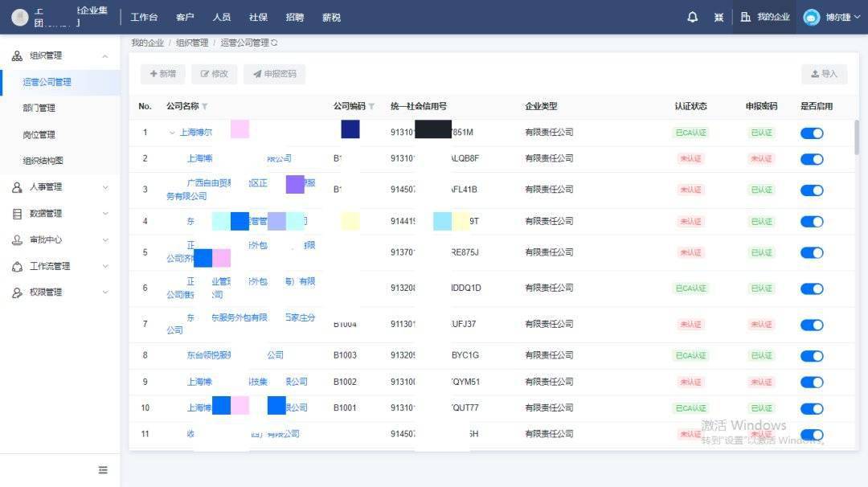Click the B1001 company code cell
Viewport: 868px width, 487px height.
click(x=345, y=408)
